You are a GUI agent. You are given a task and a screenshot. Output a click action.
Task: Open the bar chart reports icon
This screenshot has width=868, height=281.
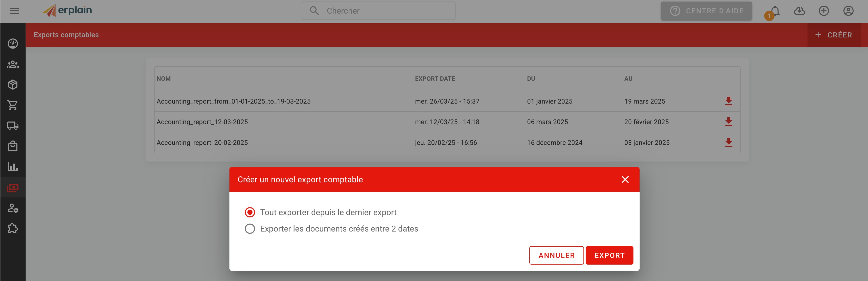tap(13, 167)
